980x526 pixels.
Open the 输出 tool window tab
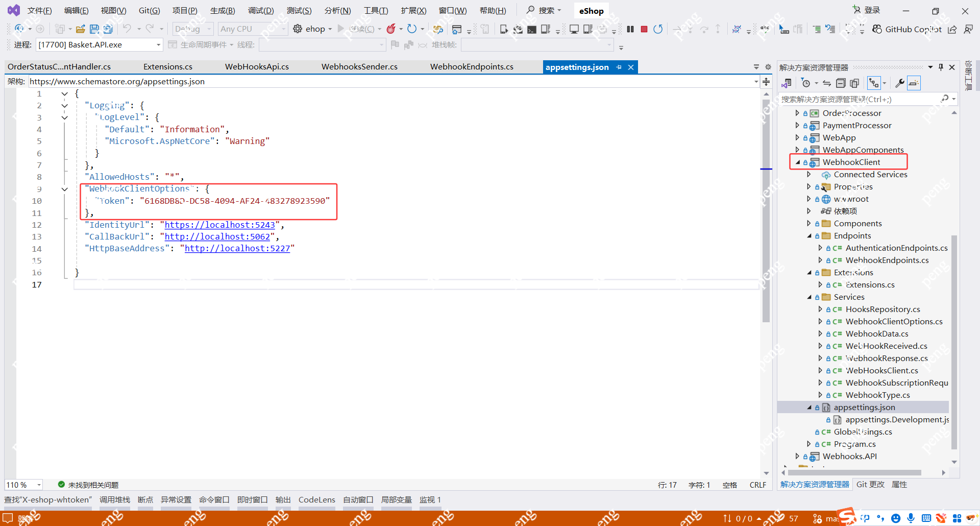point(283,500)
